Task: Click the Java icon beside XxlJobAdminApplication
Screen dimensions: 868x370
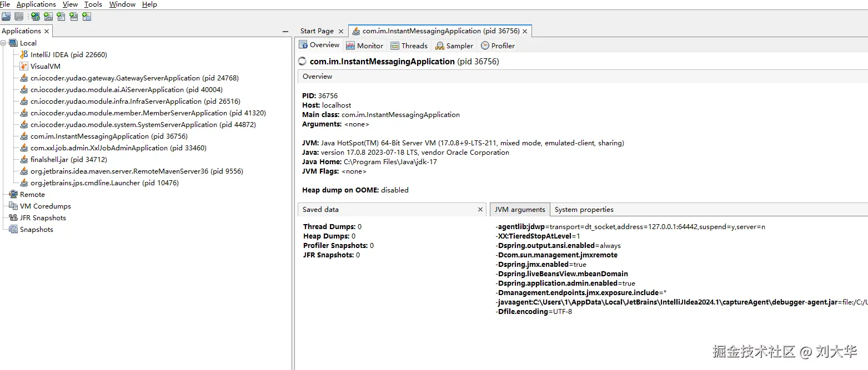Action: pos(24,148)
